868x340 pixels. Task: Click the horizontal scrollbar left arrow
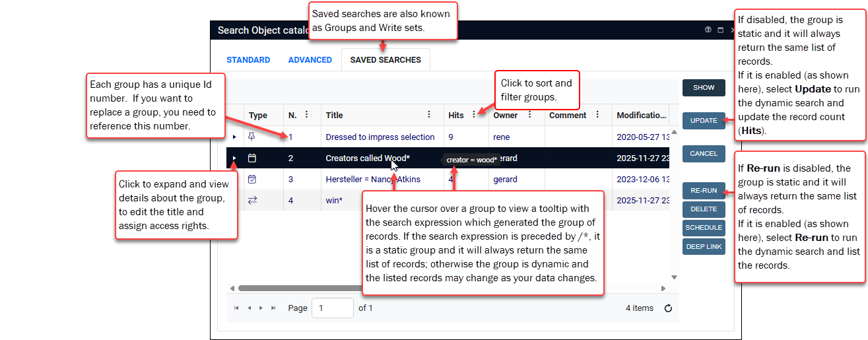(x=232, y=288)
